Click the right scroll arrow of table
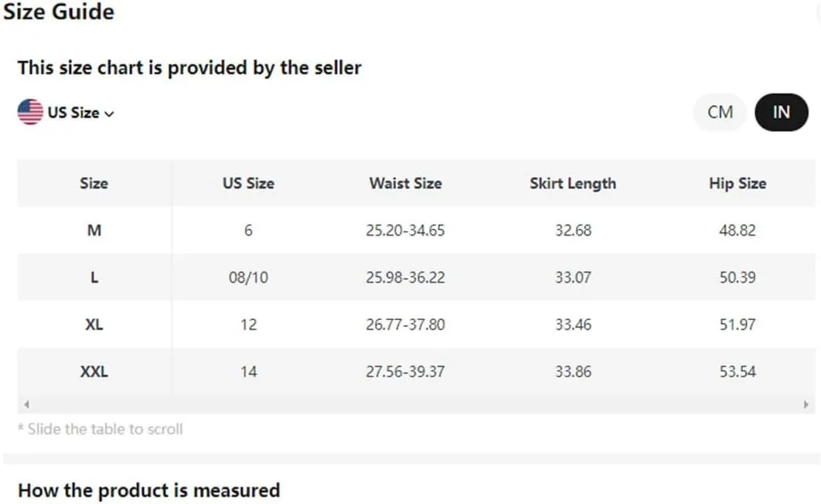Image resolution: width=821 pixels, height=504 pixels. coord(806,404)
